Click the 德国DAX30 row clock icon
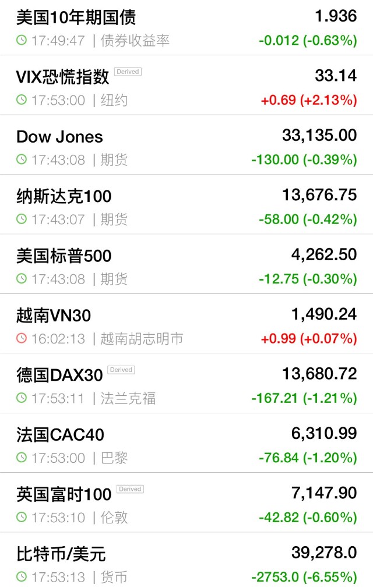Screen dimensions: 373x588 pyautogui.click(x=22, y=398)
